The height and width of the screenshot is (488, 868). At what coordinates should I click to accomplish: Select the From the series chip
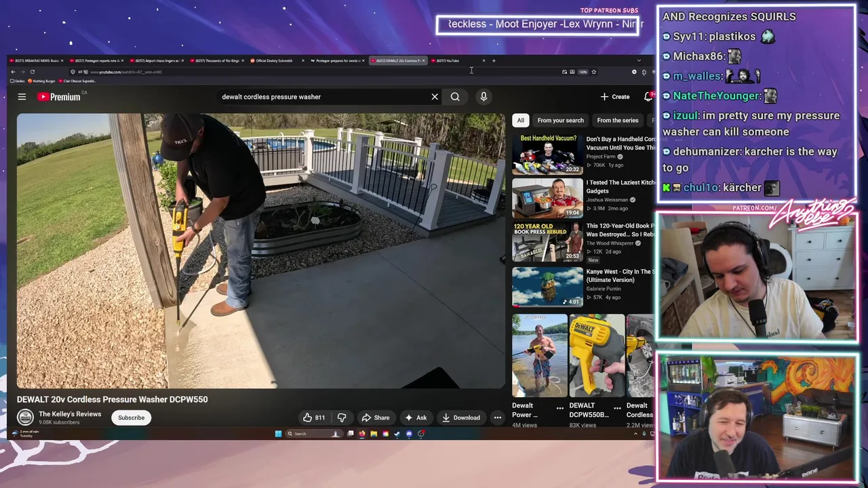(618, 121)
